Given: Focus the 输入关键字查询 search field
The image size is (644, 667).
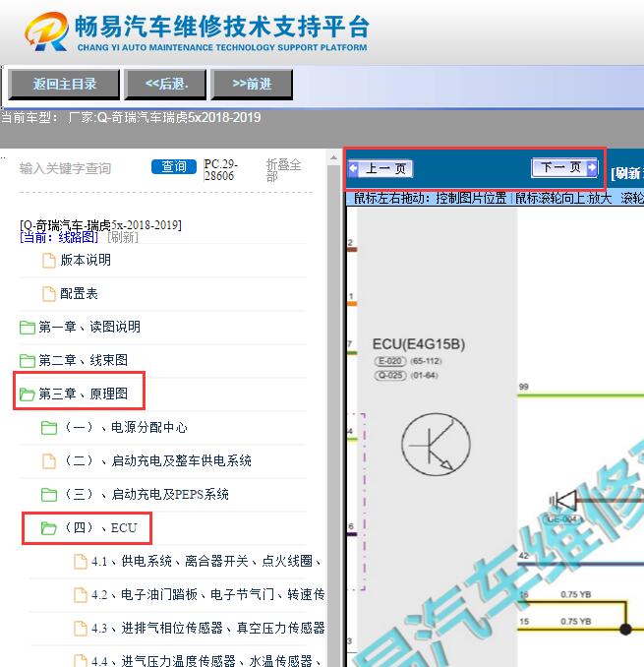Looking at the screenshot, I should click(x=65, y=168).
